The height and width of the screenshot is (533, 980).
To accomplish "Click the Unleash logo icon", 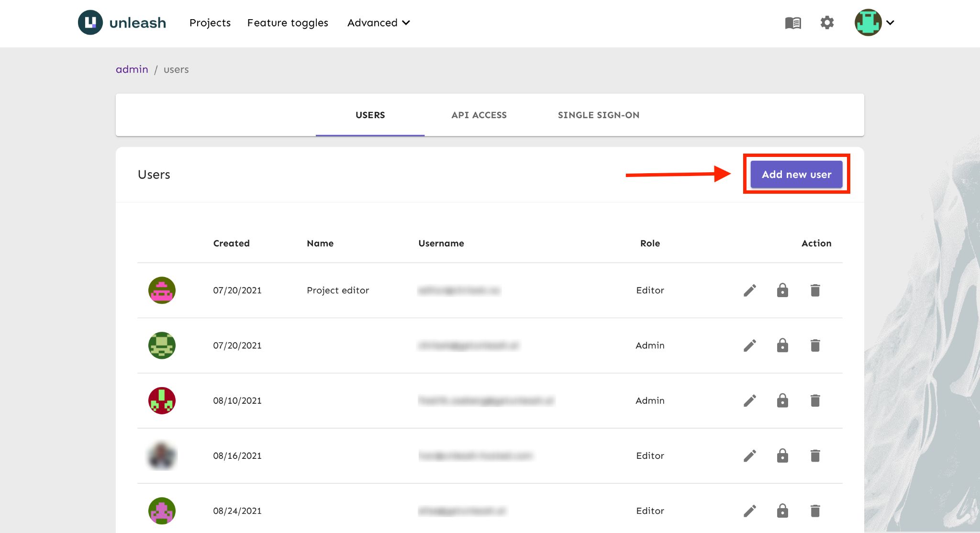I will pyautogui.click(x=90, y=22).
